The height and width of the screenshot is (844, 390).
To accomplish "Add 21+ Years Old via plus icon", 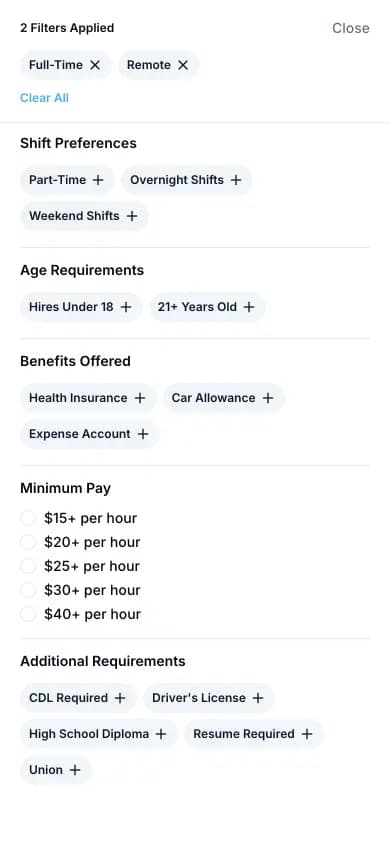I will coord(249,307).
